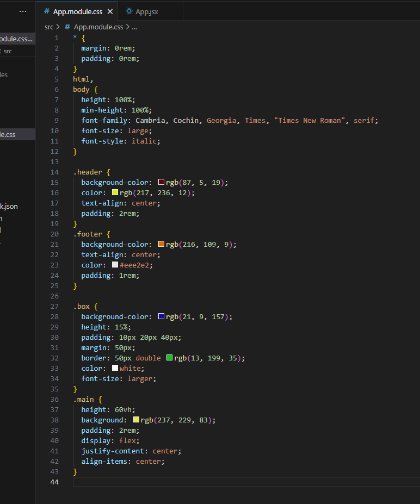Screen dimensions: 420x504
Task: Open color picker for header color rgb(217, 236, 12)
Action: (115, 192)
